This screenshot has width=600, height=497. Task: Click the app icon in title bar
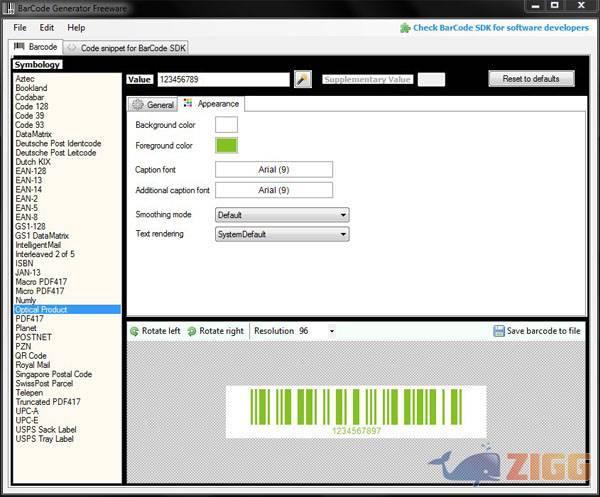(9, 8)
